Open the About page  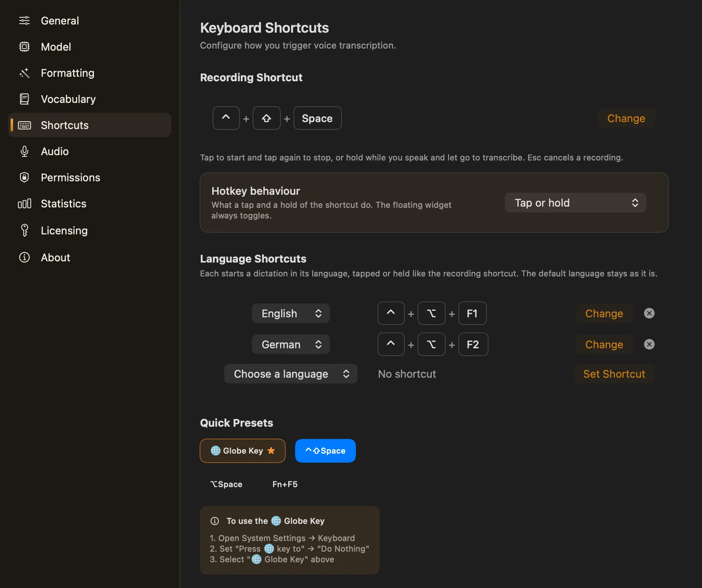90,257
